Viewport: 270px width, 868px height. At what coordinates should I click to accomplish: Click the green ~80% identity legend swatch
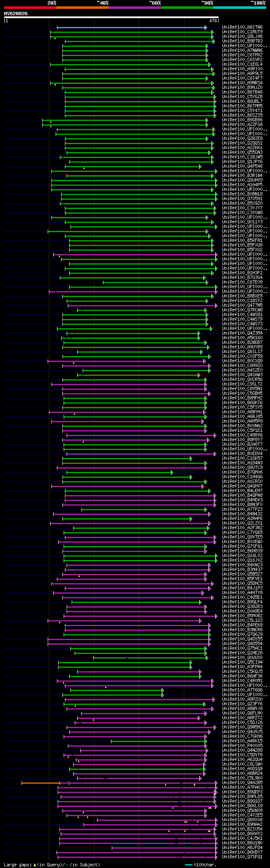click(187, 8)
